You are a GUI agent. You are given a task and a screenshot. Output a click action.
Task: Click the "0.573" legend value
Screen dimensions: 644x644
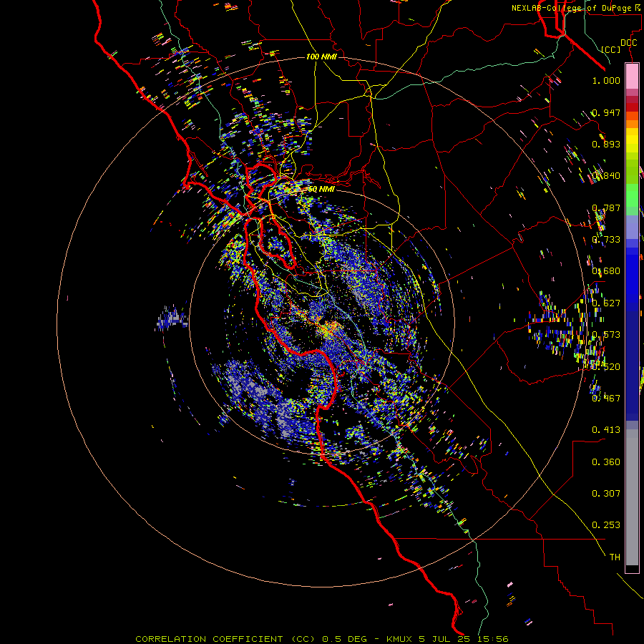606,335
